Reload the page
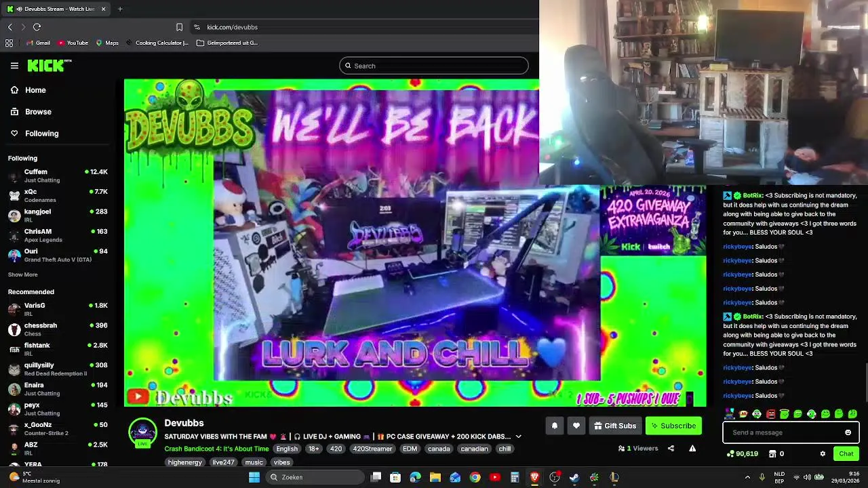The width and height of the screenshot is (868, 488). click(37, 27)
